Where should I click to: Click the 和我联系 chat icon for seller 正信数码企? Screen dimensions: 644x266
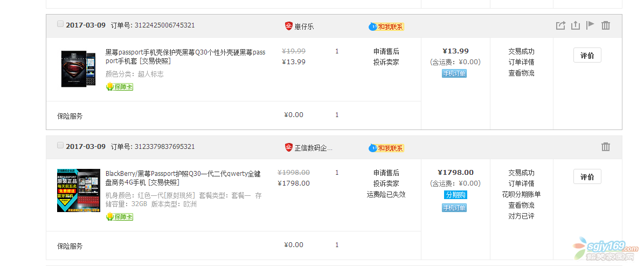click(x=386, y=148)
